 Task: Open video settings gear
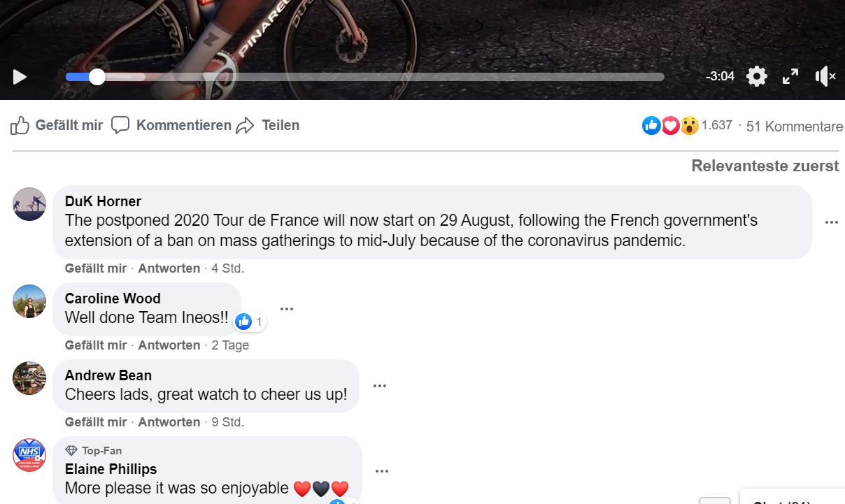tap(757, 76)
